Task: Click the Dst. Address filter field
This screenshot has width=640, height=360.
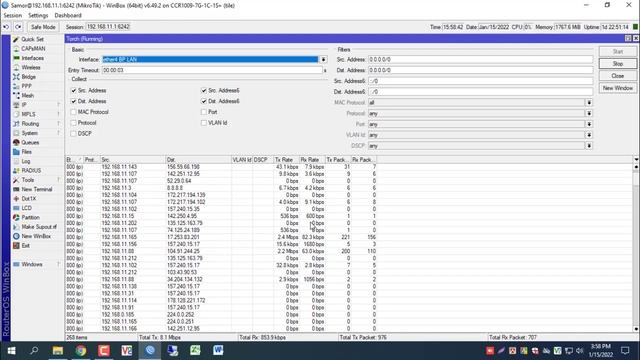Action: tap(480, 70)
